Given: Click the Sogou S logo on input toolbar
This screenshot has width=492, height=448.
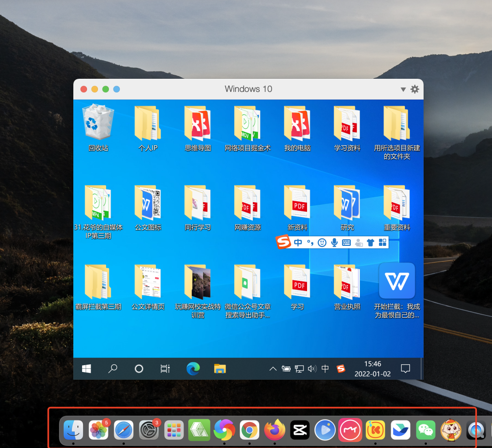Looking at the screenshot, I should click(283, 242).
